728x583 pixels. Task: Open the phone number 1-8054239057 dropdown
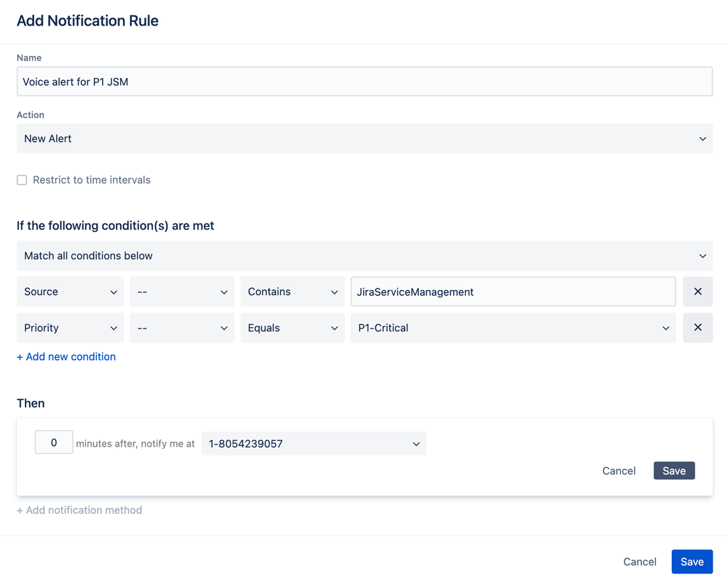tap(313, 443)
